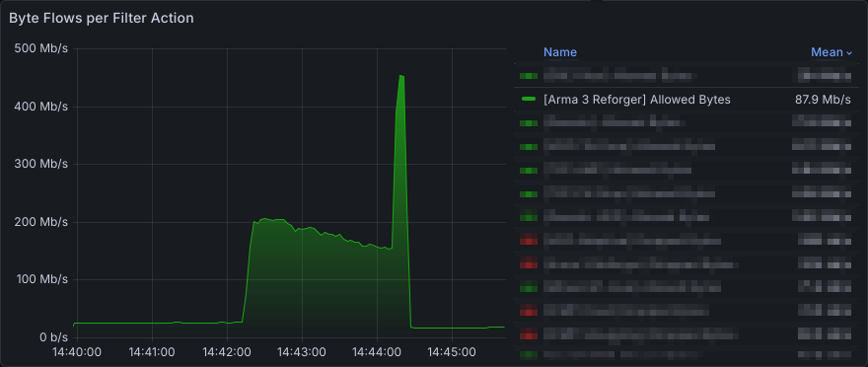The image size is (868, 367).
Task: Click the Mean column sort chevron
Action: (x=848, y=52)
